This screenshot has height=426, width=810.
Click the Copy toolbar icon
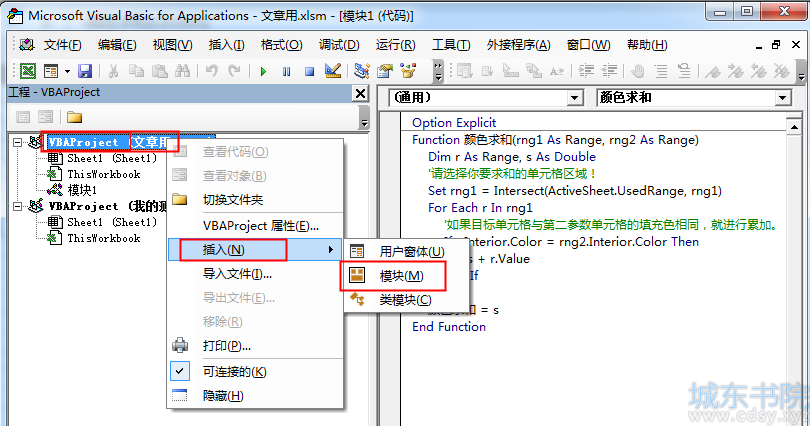point(136,71)
